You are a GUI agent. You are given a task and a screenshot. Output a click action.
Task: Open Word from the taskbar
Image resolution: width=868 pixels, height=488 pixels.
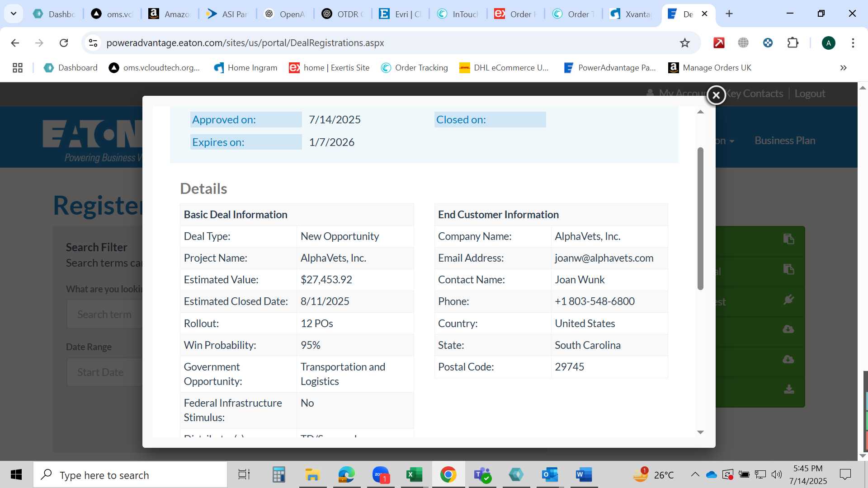click(584, 475)
